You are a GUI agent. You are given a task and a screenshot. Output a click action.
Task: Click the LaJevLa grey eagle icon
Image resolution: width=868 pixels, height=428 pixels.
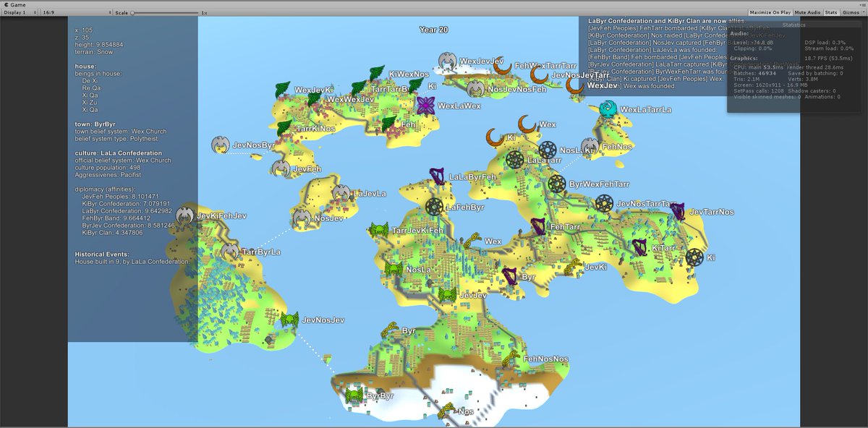341,193
